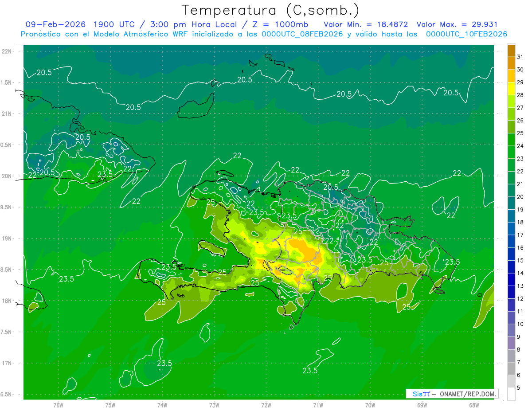Image resolution: width=532 pixels, height=411 pixels.
Task: Click the title "Temperatura (C,somb.)"
Action: pos(270,11)
